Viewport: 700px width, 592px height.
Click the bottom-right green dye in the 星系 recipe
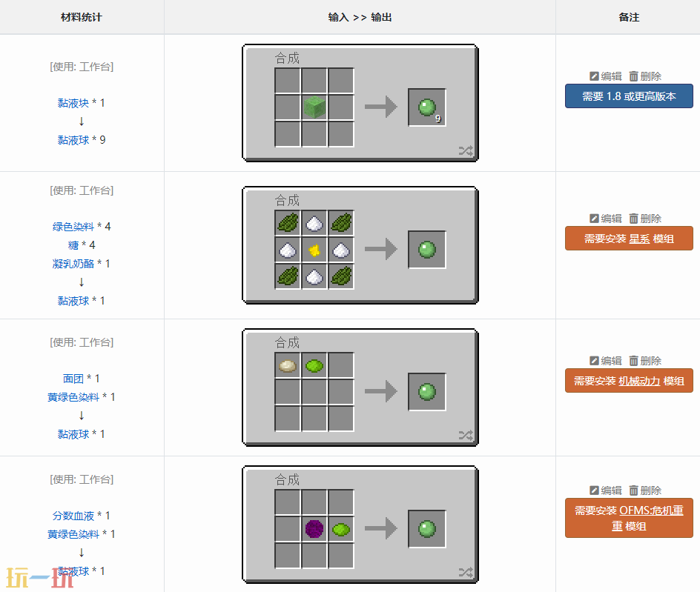[341, 276]
